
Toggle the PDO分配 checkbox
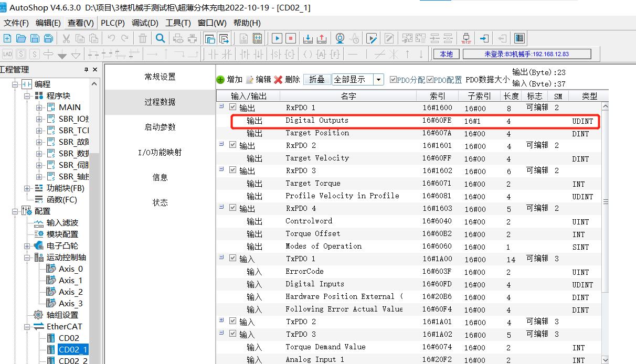click(394, 80)
